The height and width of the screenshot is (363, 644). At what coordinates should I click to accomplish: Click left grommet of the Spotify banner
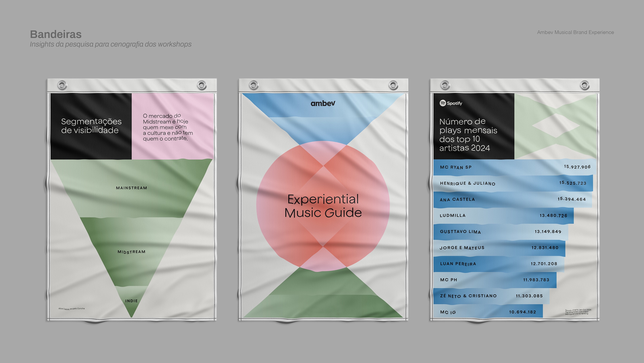pyautogui.click(x=445, y=85)
